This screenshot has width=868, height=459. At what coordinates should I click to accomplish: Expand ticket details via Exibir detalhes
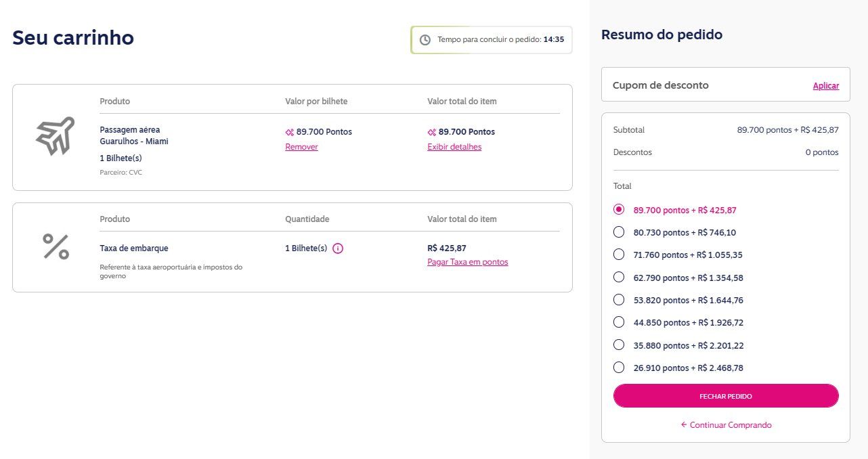pos(454,147)
